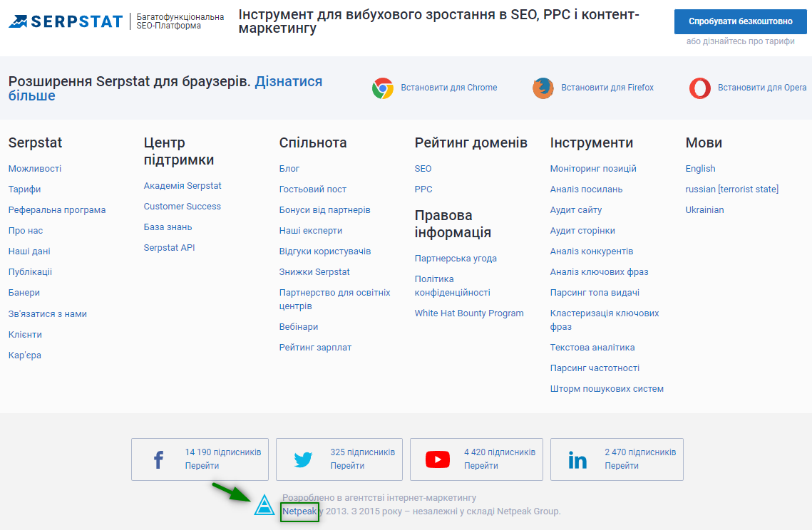Open the Twitter bird icon
The image size is (812, 530).
(304, 460)
